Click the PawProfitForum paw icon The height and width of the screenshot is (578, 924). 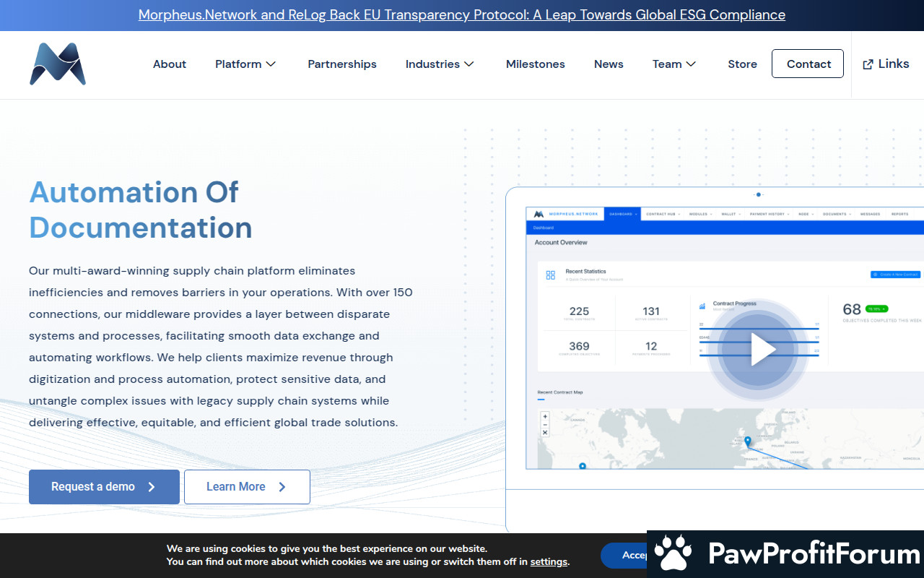[x=674, y=554]
